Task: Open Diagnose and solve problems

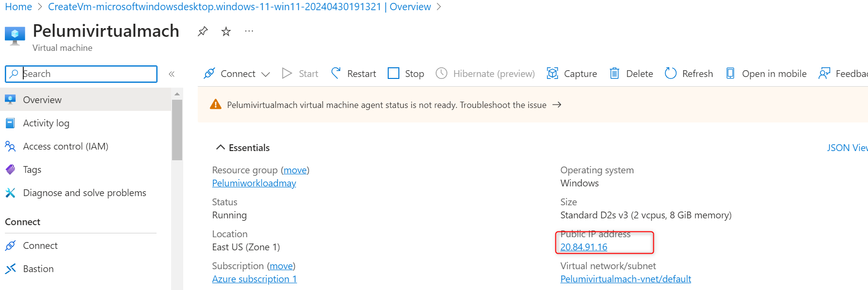Action: coord(86,193)
